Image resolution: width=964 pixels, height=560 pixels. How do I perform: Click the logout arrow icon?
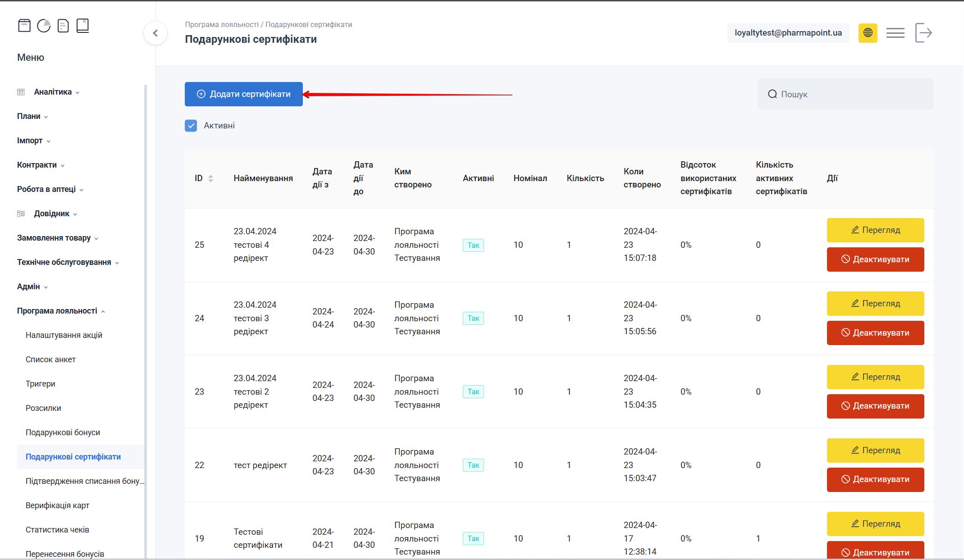pyautogui.click(x=923, y=33)
